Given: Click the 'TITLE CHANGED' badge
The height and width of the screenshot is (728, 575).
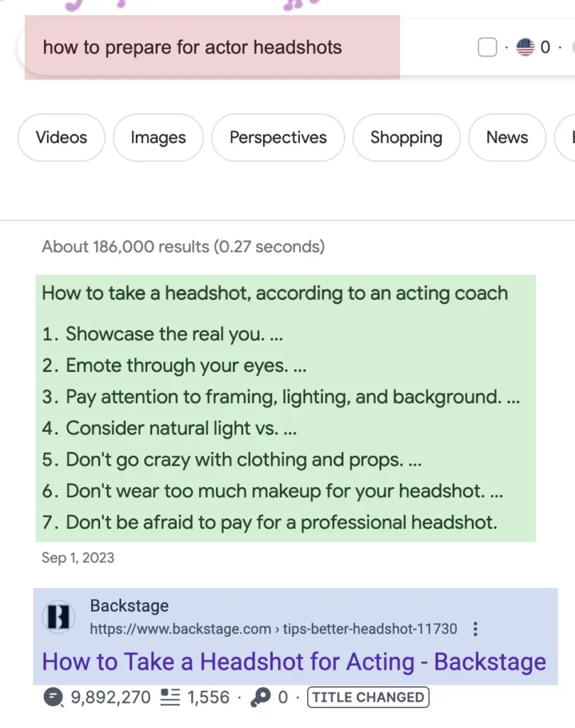Looking at the screenshot, I should click(367, 697).
